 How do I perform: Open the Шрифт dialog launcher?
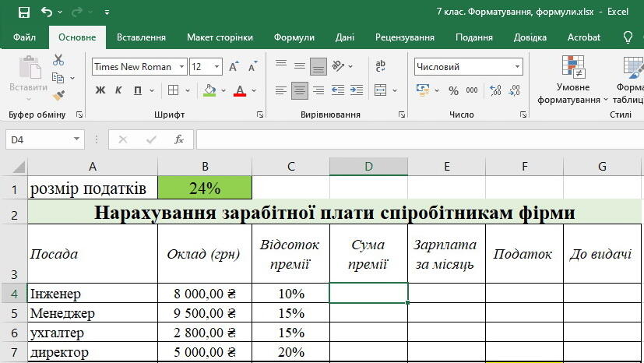point(260,115)
